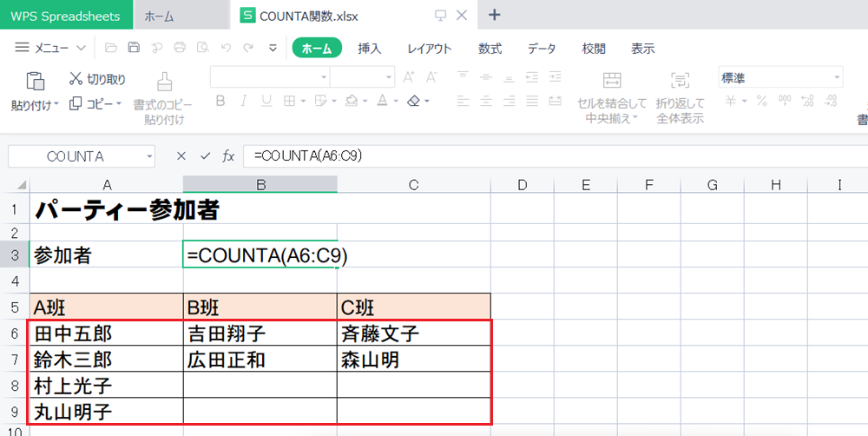Click the formula bar input field
868x436 pixels.
pyautogui.click(x=556, y=157)
